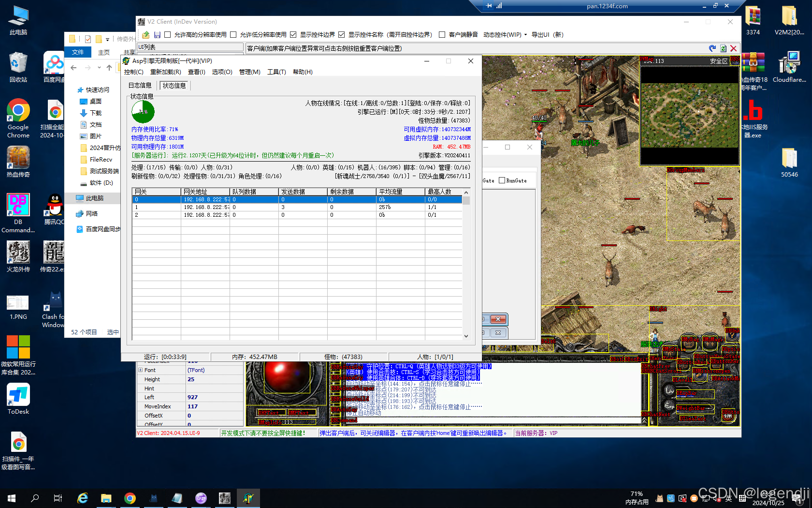Open 选项(O) menu
The image size is (812, 508).
[x=222, y=72]
